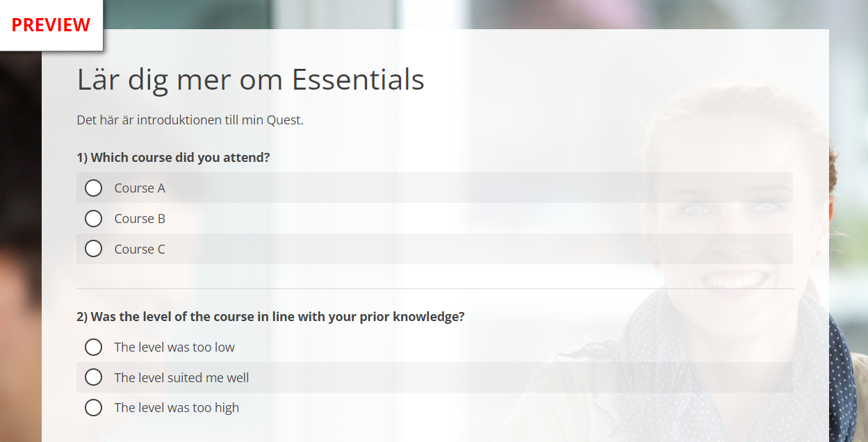Image resolution: width=868 pixels, height=442 pixels.
Task: Click the divider line between the questions
Action: [435, 288]
